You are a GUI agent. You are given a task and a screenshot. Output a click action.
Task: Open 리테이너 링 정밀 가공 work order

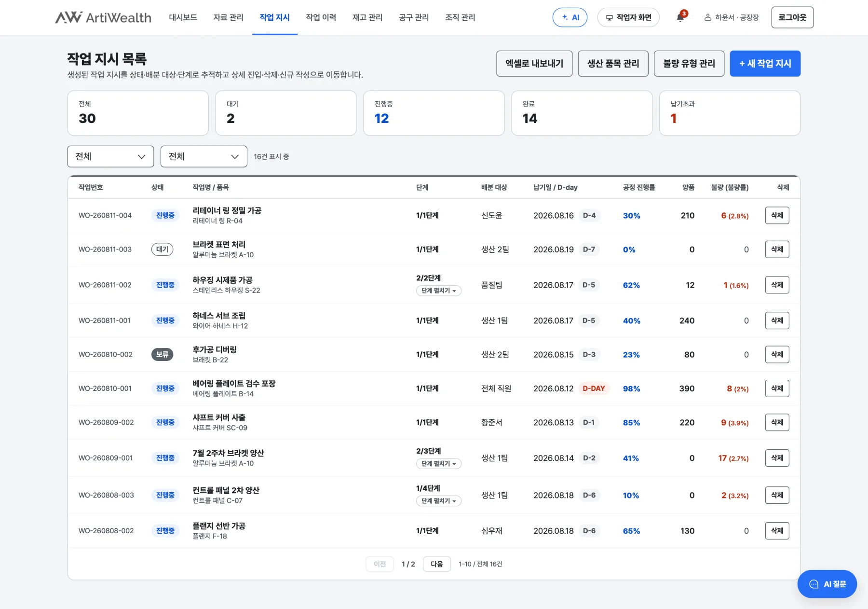click(227, 210)
